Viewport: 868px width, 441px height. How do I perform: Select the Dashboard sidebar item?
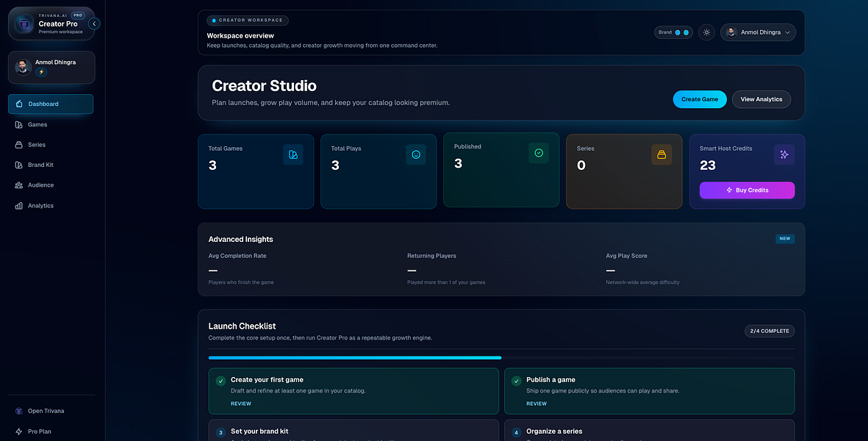[x=51, y=104]
